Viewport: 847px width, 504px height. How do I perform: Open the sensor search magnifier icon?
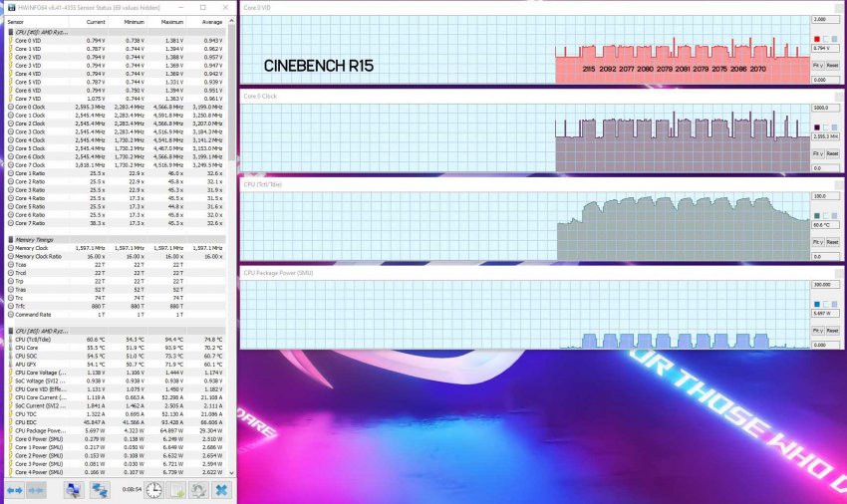click(x=76, y=490)
